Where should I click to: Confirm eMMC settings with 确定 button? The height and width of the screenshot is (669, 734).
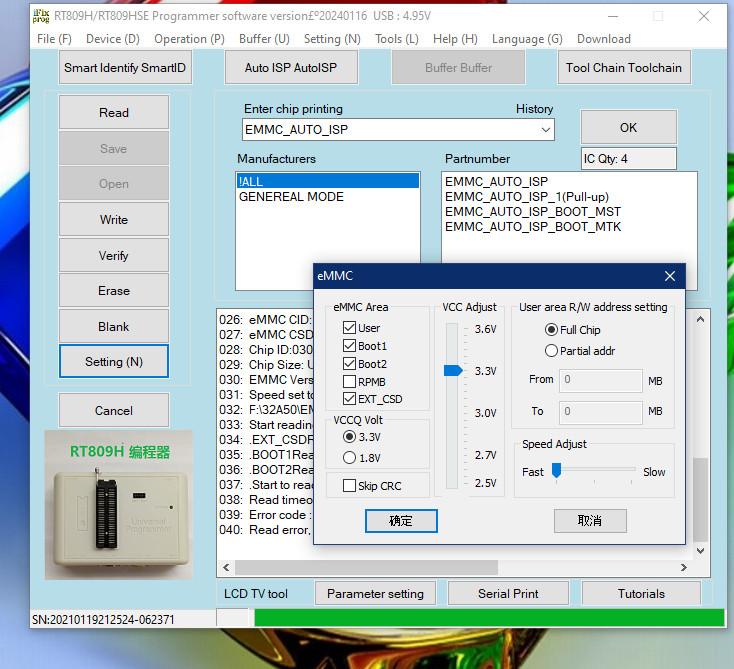tap(401, 521)
